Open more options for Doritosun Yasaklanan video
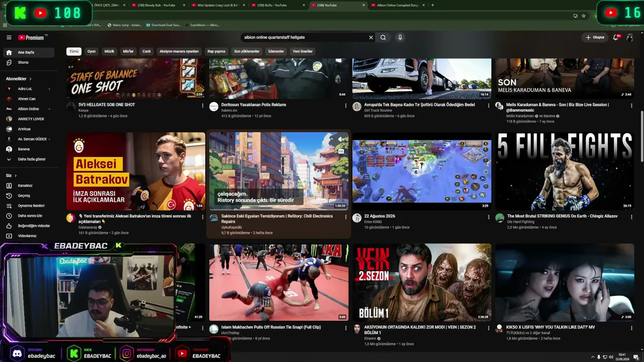Viewport: 644px width, 362px height. (346, 106)
